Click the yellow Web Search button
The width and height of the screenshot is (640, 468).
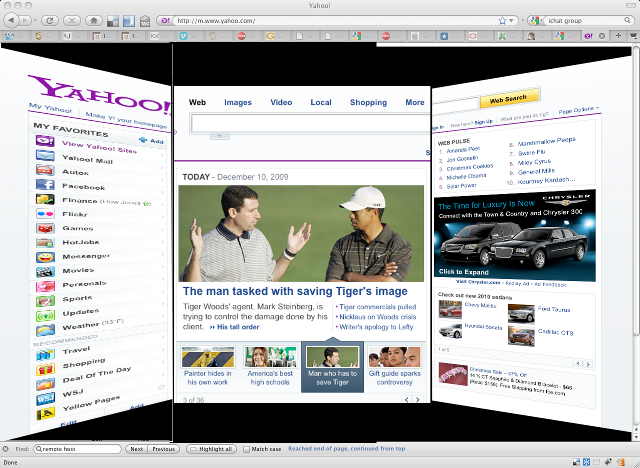(x=509, y=98)
